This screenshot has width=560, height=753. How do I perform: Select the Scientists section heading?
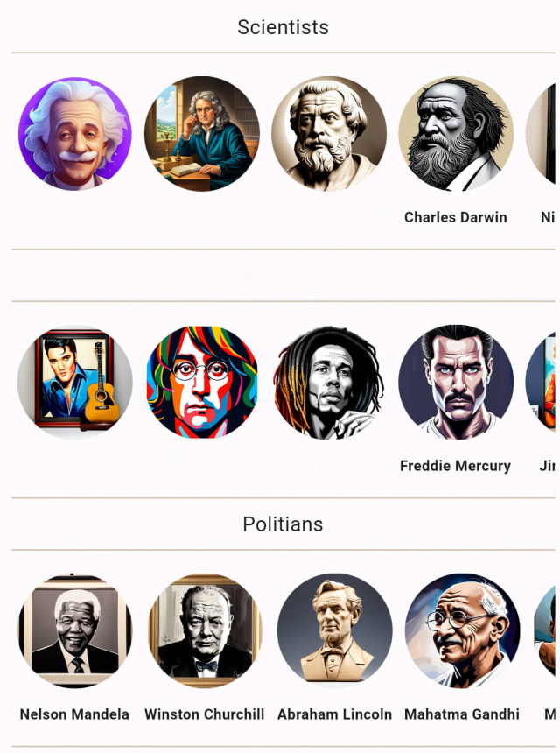(283, 27)
